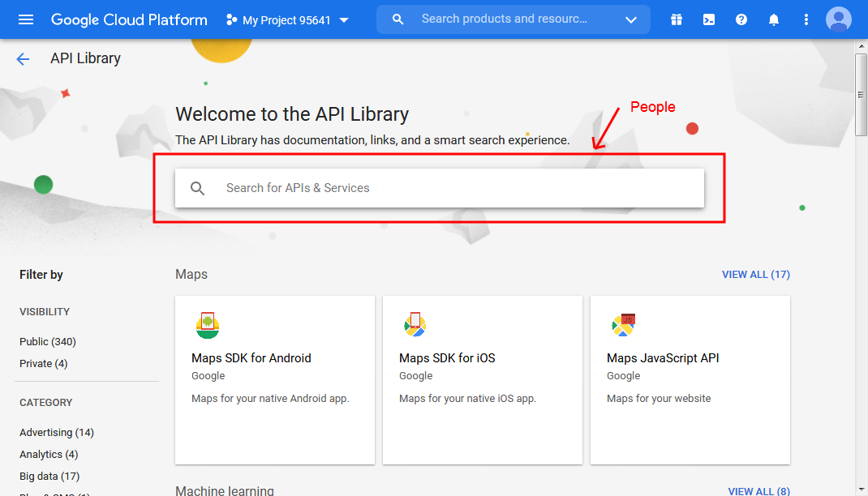Click the Machine learning section heading
The width and height of the screenshot is (868, 496).
coord(225,490)
